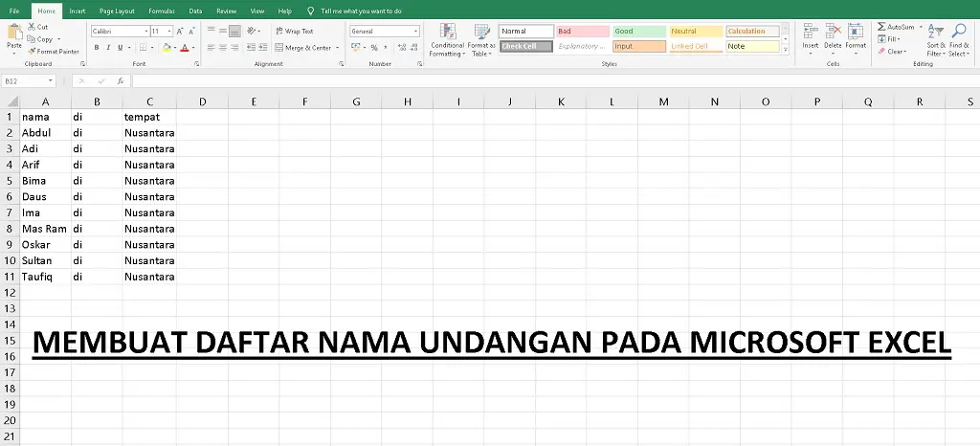
Task: Open the borders dropdown arrow
Action: coord(152,48)
